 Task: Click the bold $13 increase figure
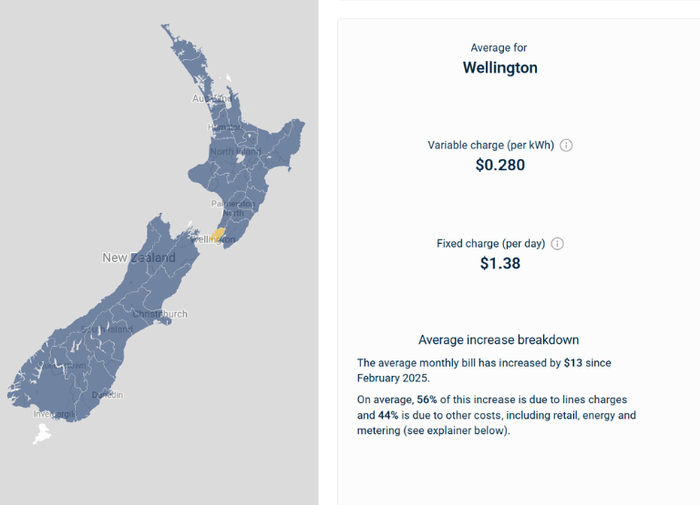point(571,362)
